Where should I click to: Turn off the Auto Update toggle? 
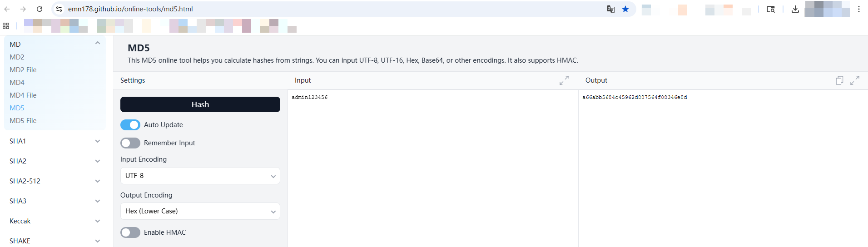click(x=130, y=125)
